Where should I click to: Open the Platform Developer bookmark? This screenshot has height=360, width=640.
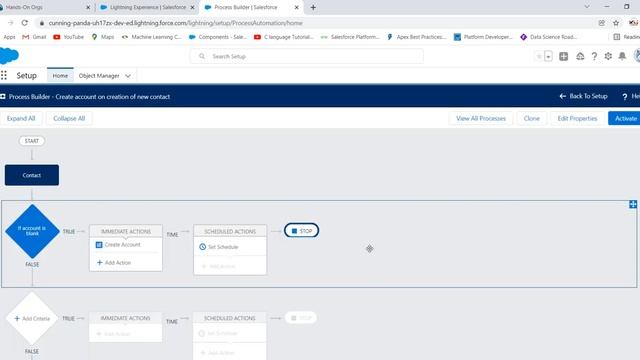coord(483,37)
